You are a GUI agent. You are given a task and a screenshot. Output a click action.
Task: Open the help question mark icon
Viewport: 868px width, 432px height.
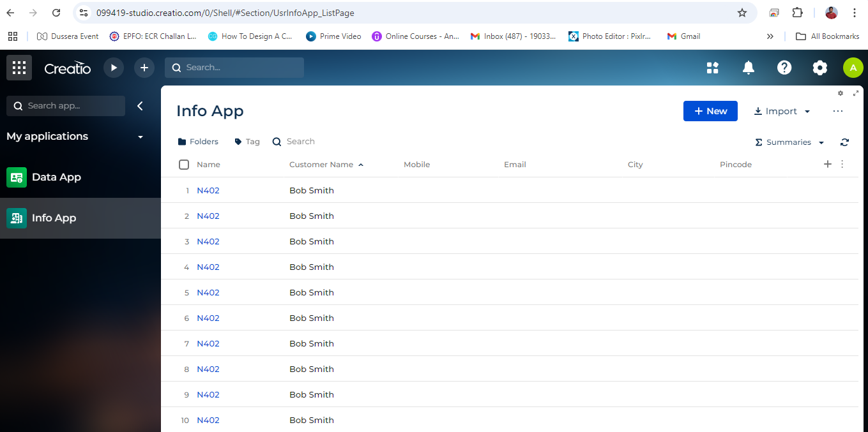(x=784, y=68)
